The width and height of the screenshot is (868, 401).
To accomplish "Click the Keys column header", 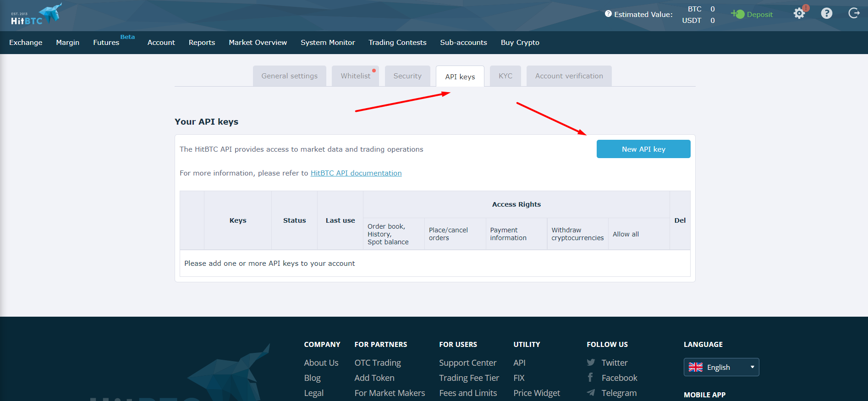I will [238, 220].
